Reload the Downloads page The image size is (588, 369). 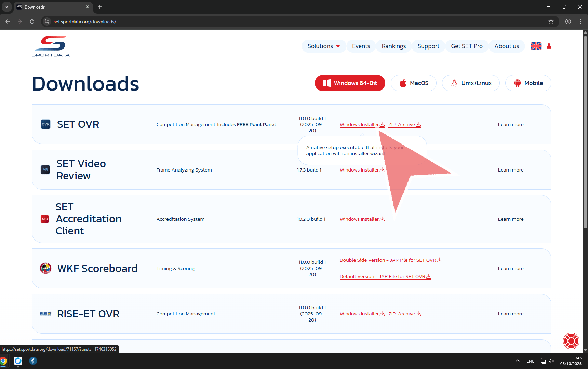[x=32, y=22]
